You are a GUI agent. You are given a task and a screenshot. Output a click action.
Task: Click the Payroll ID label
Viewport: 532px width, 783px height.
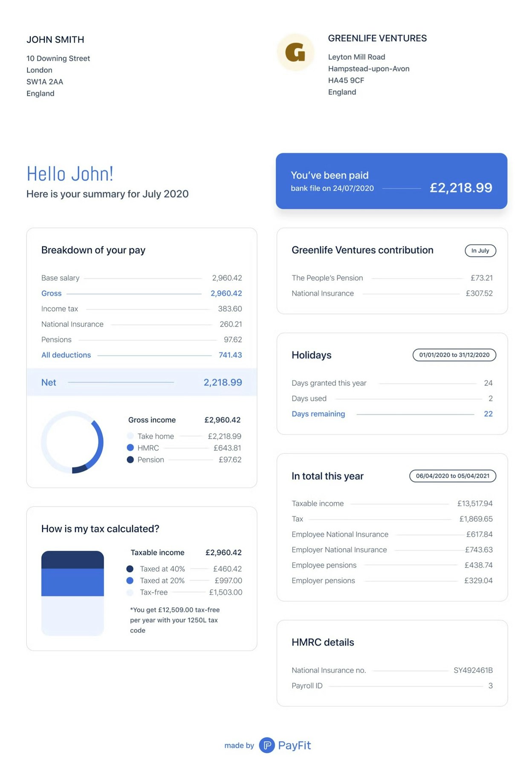point(307,685)
